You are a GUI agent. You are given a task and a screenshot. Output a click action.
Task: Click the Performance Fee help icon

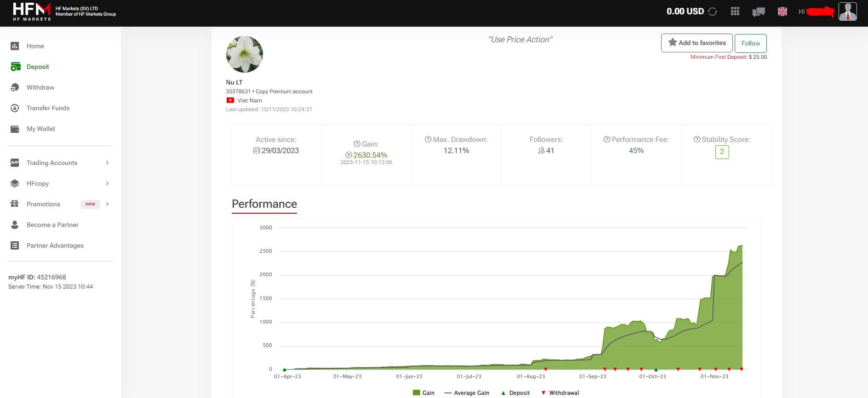tap(607, 139)
